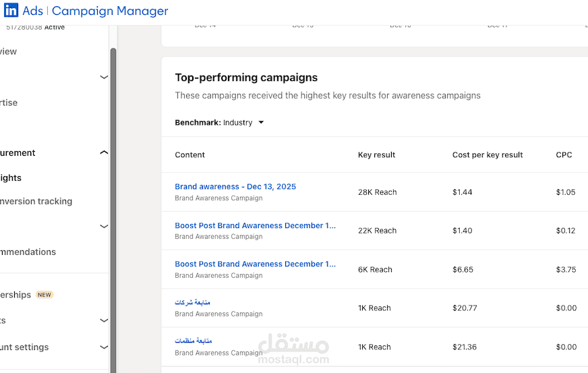The image size is (588, 373).
Task: Open the Advertise sidebar item
Action: pyautogui.click(x=9, y=103)
